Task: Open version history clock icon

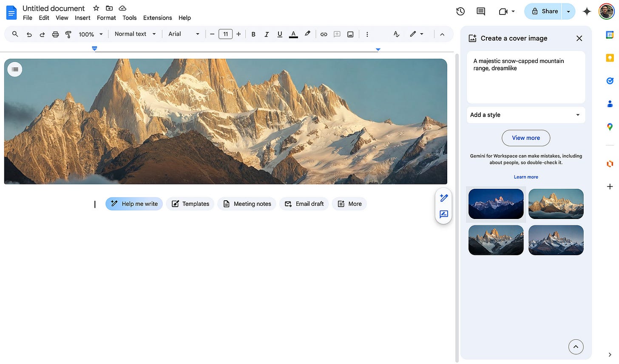Action: 460,11
